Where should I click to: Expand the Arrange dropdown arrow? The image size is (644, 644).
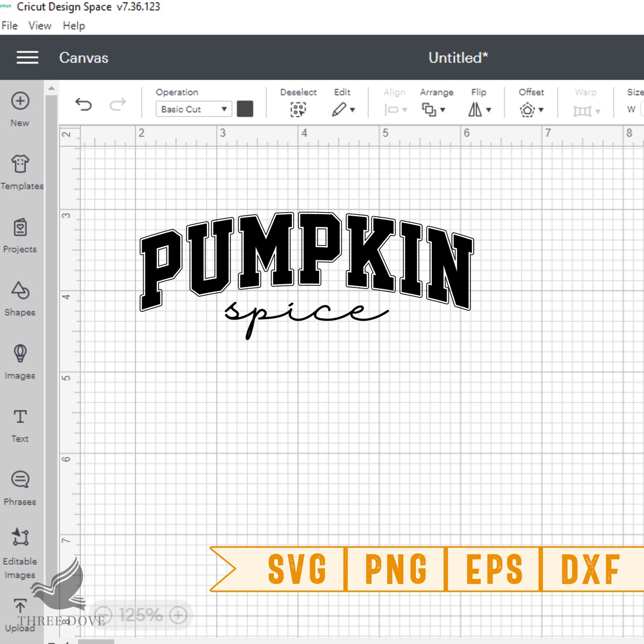point(443,110)
